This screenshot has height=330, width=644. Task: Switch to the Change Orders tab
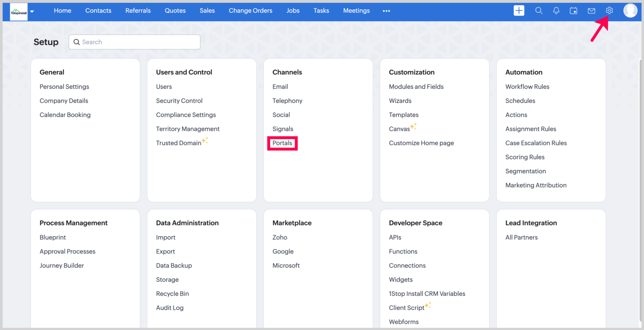[x=250, y=11]
